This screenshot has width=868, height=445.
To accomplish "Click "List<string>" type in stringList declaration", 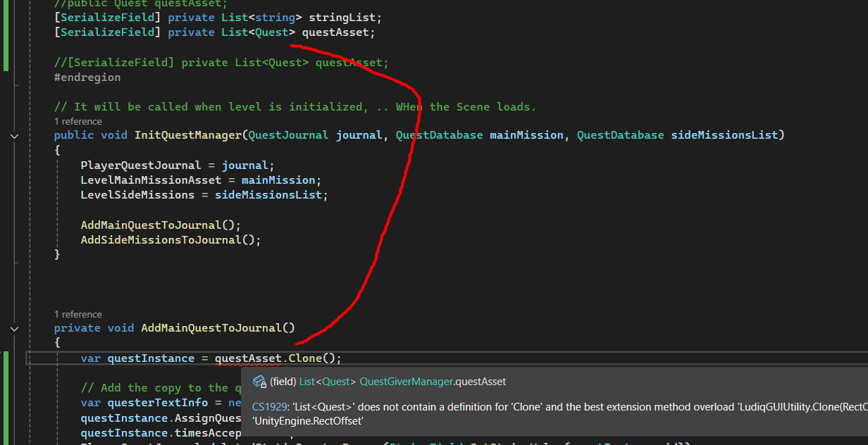I will click(261, 18).
